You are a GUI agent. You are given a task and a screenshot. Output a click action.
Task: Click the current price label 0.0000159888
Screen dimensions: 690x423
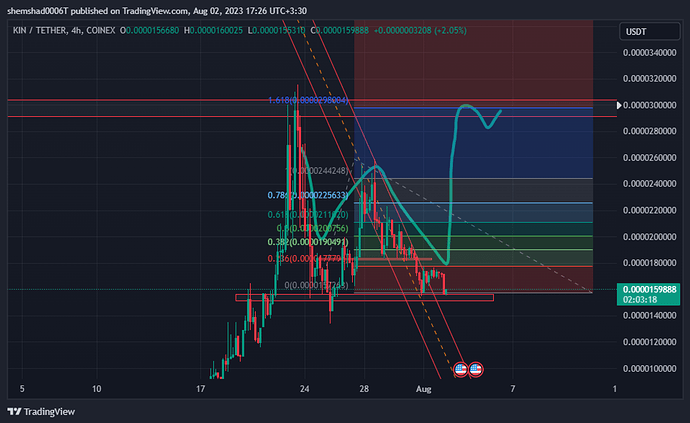click(642, 289)
